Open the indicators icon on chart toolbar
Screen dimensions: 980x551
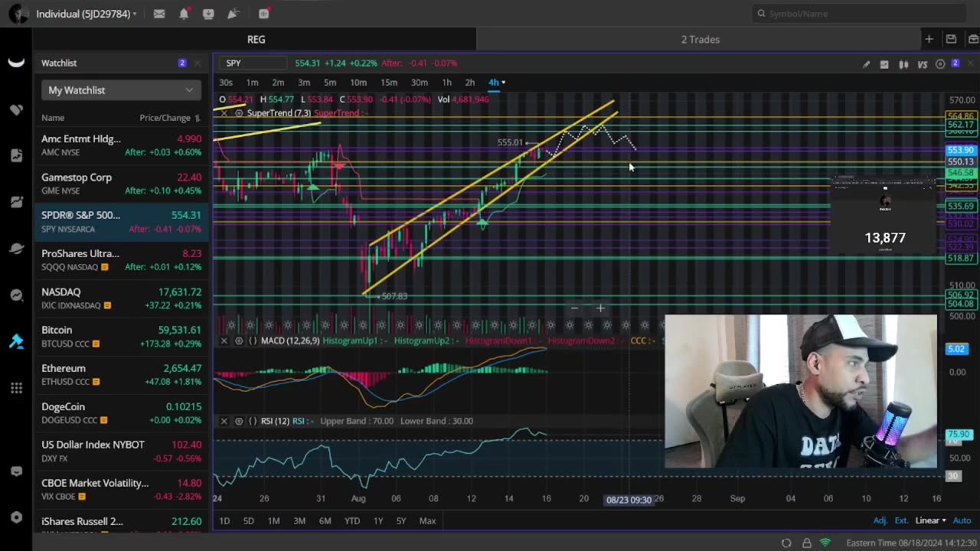tap(884, 64)
